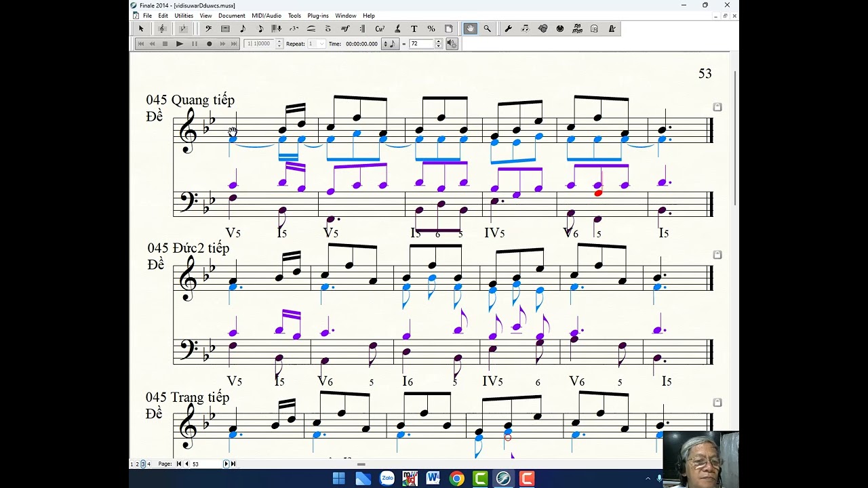The width and height of the screenshot is (868, 488).
Task: Select the Tempo tool
Action: tap(612, 28)
